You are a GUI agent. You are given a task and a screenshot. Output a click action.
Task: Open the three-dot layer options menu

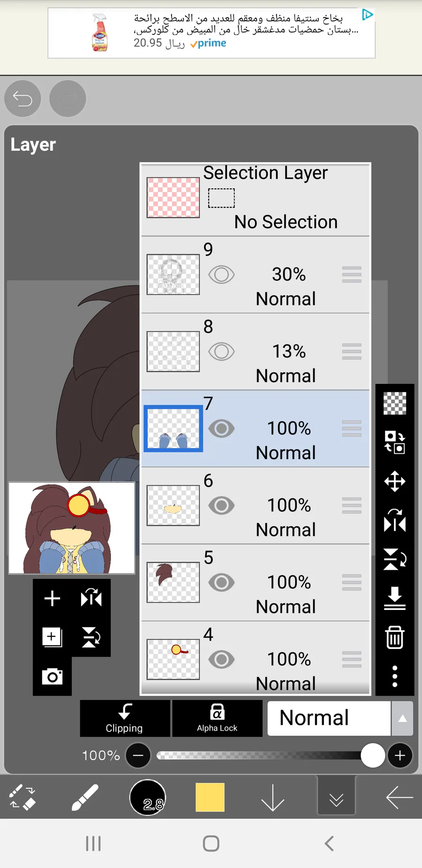(395, 676)
